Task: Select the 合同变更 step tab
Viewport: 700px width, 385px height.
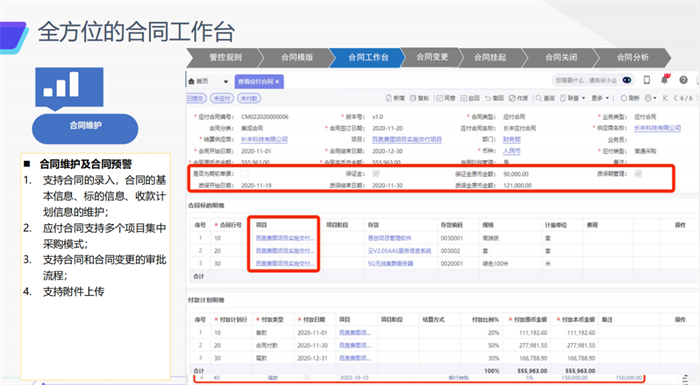Action: [x=432, y=58]
